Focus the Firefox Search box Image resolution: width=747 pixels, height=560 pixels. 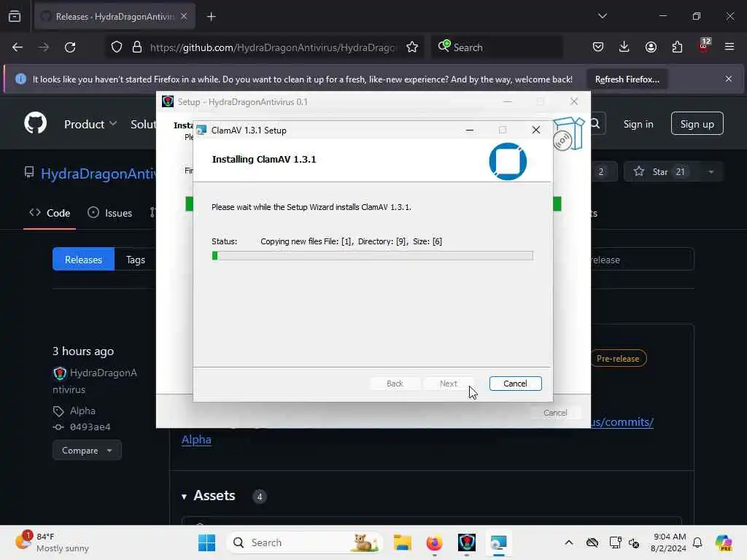pos(497,47)
